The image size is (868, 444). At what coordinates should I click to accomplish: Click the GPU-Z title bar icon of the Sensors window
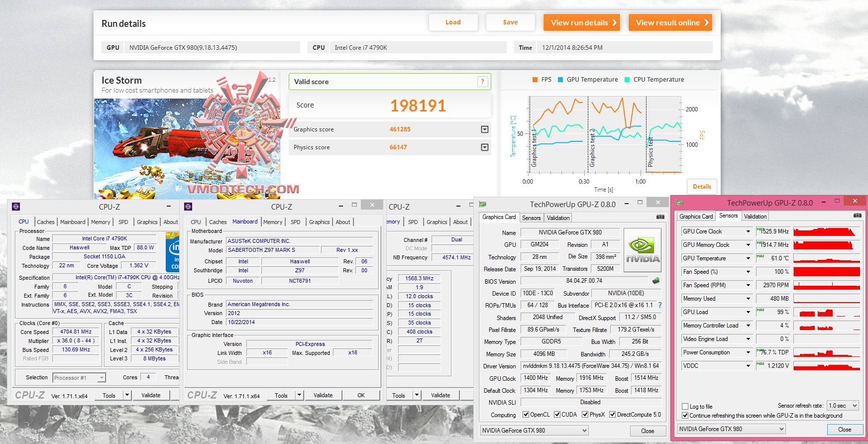[x=680, y=203]
